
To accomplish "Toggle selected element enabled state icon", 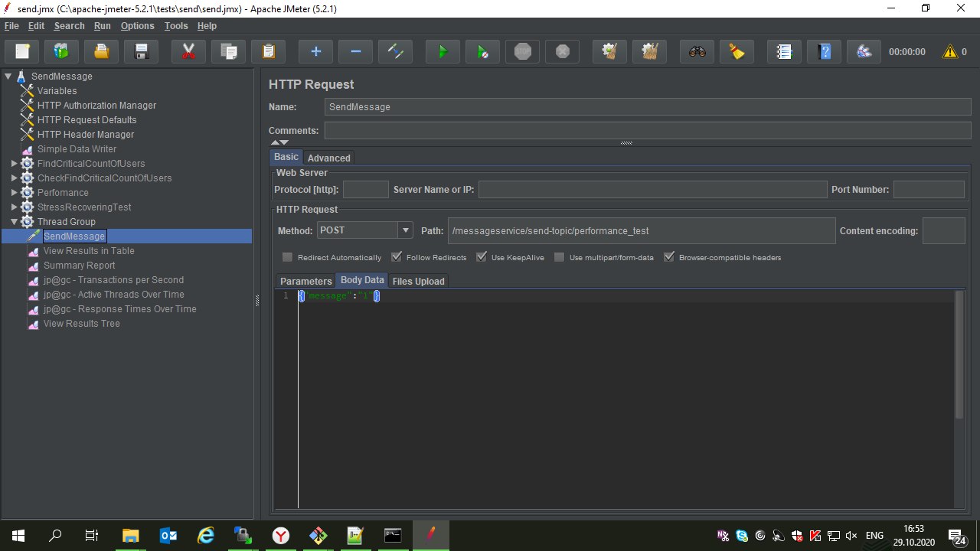I will (395, 52).
